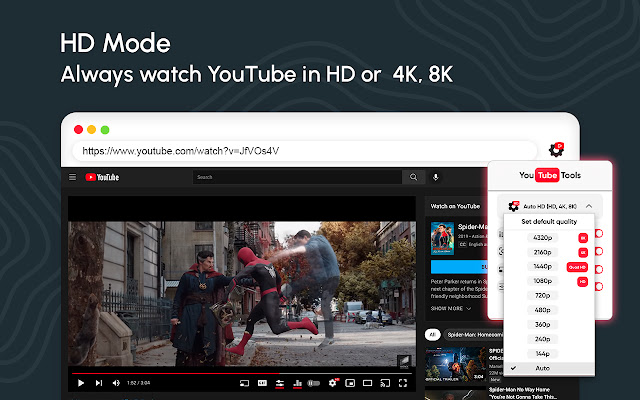Select 720p default quality
640x400 pixels.
click(542, 296)
